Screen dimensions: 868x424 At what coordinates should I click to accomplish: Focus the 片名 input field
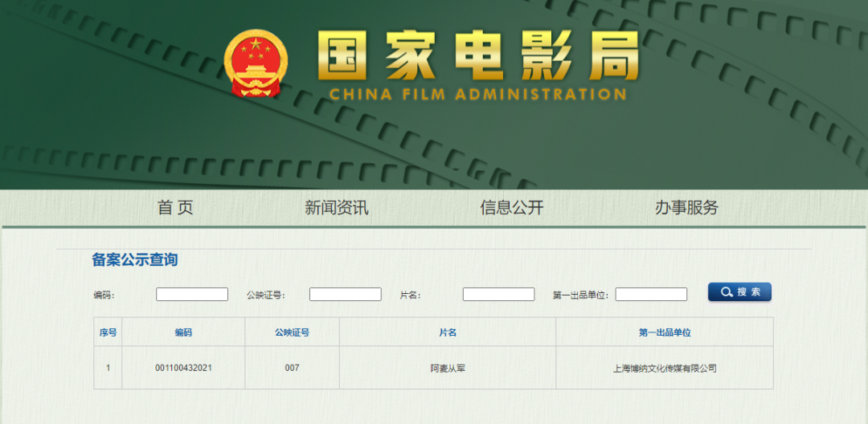click(x=499, y=295)
